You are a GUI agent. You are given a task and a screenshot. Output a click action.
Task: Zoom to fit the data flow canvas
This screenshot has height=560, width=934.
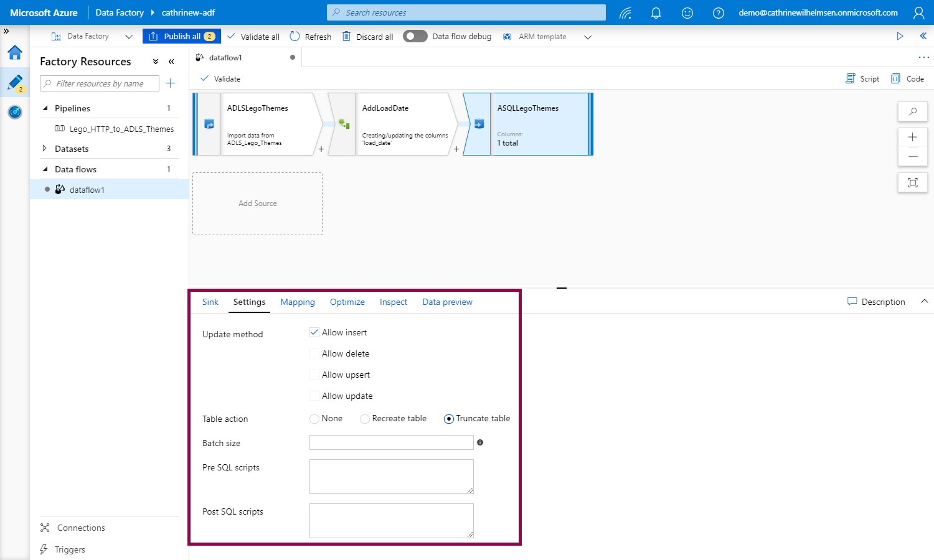pos(912,182)
